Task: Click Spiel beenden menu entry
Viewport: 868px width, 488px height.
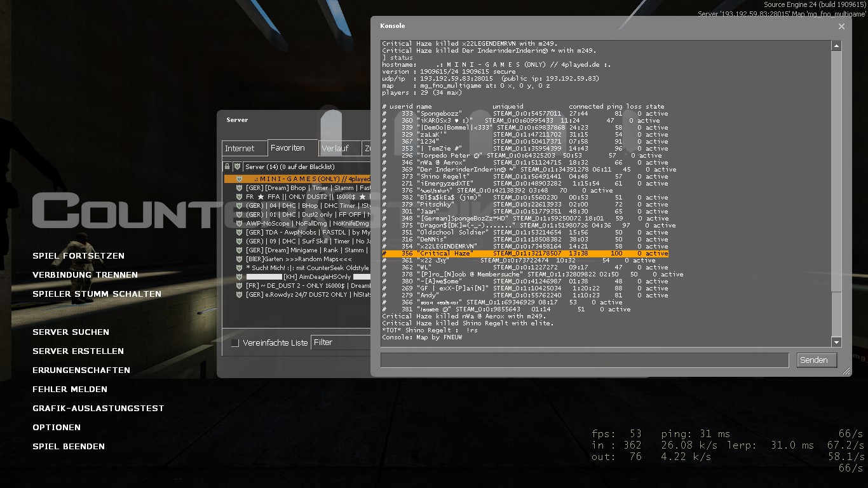Action: [69, 447]
